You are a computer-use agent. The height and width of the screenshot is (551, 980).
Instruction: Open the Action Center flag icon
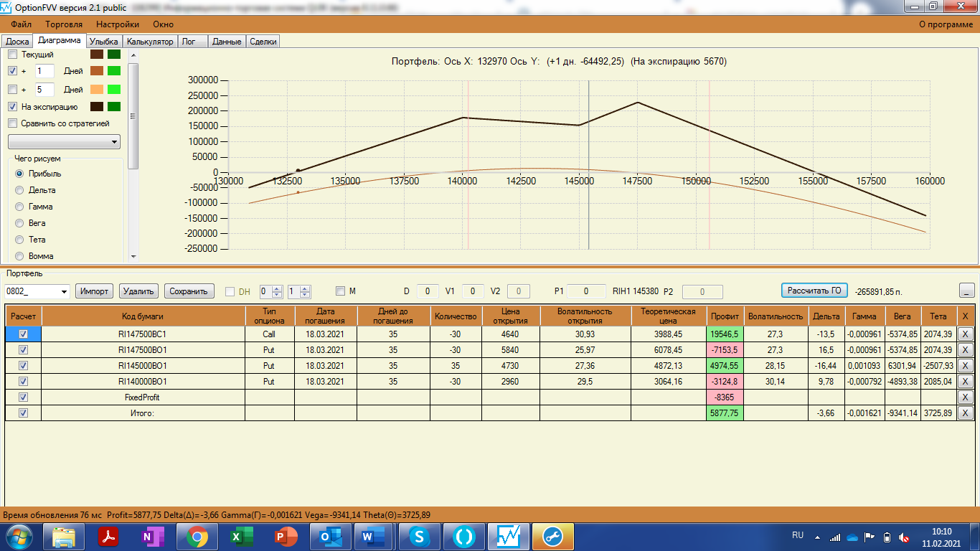coord(869,537)
